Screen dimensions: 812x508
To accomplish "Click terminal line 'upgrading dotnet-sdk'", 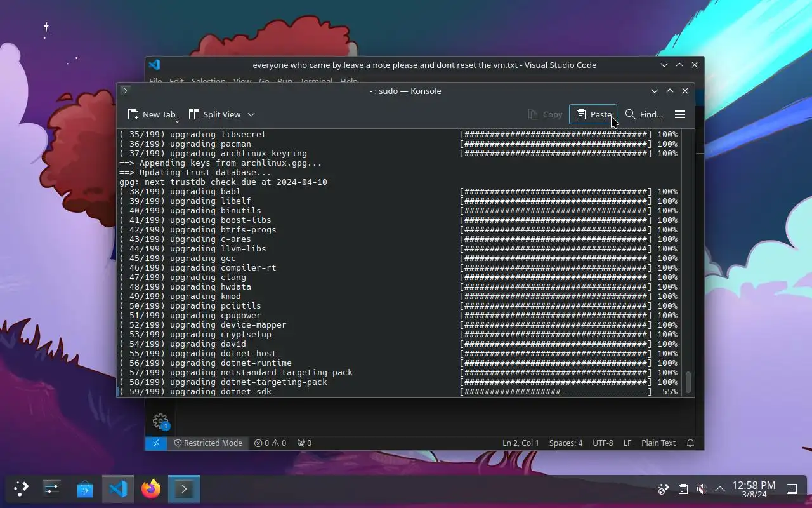I will 195,392.
